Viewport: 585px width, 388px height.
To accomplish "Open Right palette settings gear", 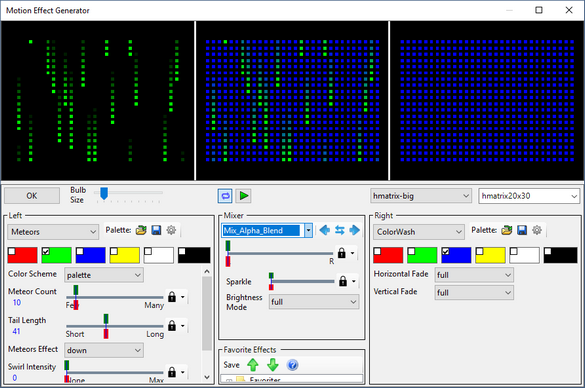I will pos(537,230).
